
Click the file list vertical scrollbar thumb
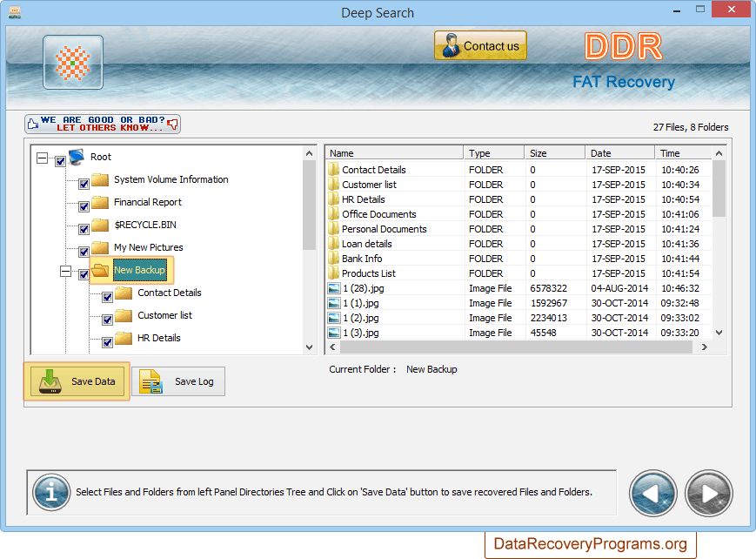coord(719,189)
